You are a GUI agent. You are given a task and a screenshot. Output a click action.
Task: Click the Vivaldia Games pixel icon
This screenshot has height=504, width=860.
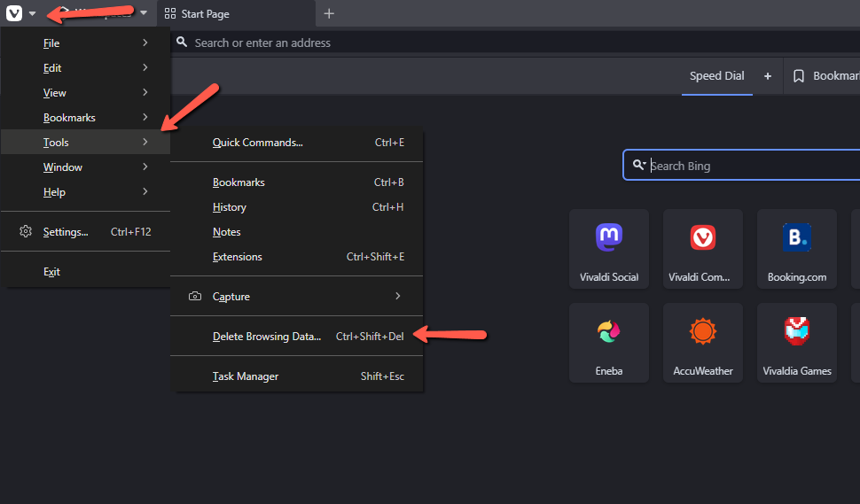[797, 331]
